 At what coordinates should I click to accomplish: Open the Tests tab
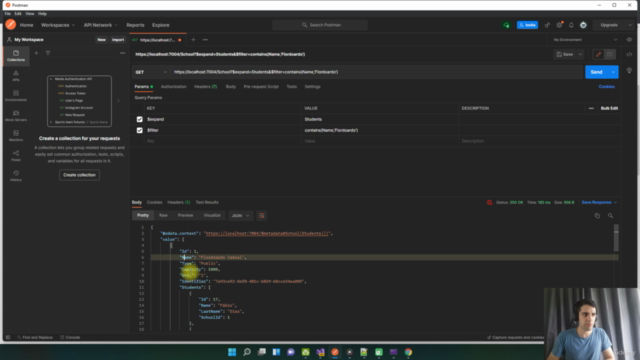click(x=291, y=87)
